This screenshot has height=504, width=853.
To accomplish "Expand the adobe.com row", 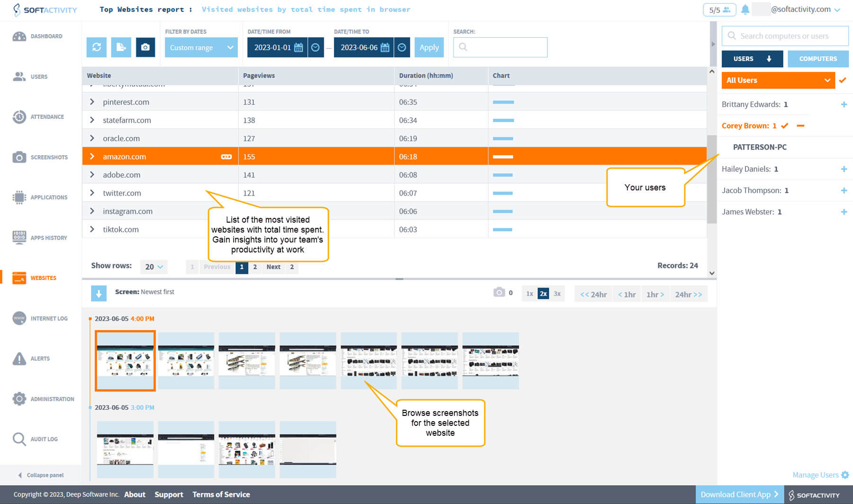I will click(x=92, y=175).
